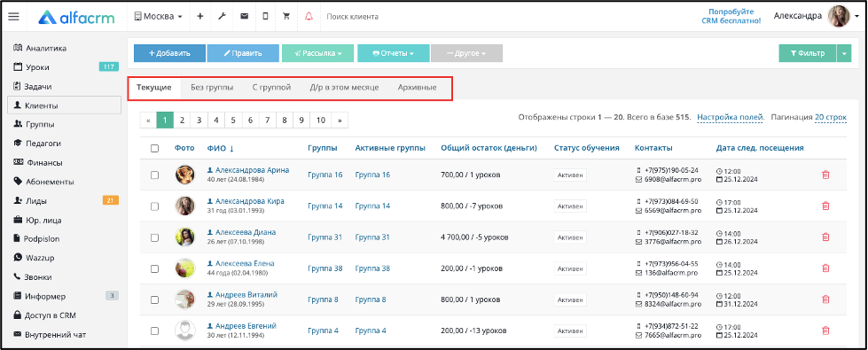Check the row checkbox for Андреев Виталий
The image size is (868, 350).
coord(154,299)
